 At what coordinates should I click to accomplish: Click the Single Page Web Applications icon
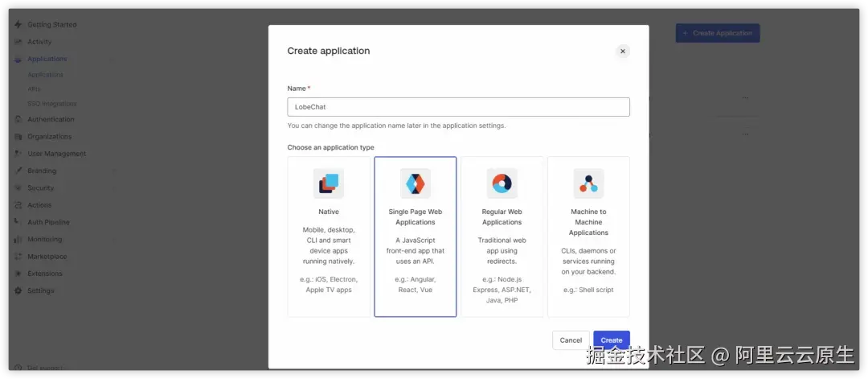point(416,183)
